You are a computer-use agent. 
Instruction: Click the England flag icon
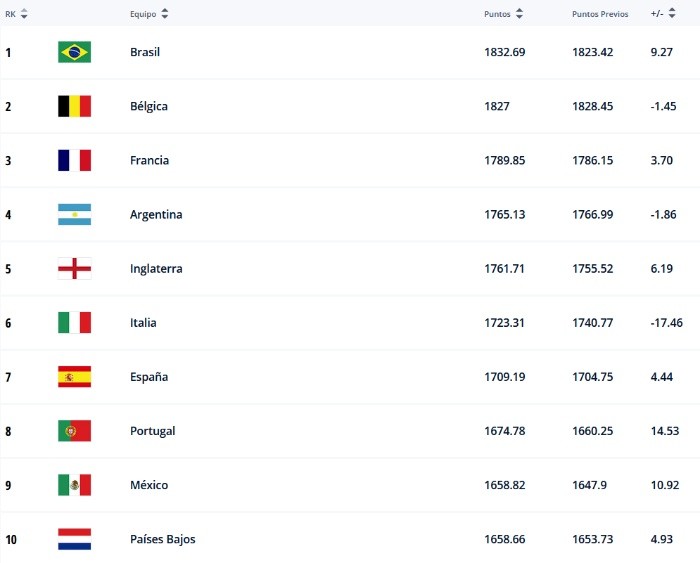click(74, 268)
